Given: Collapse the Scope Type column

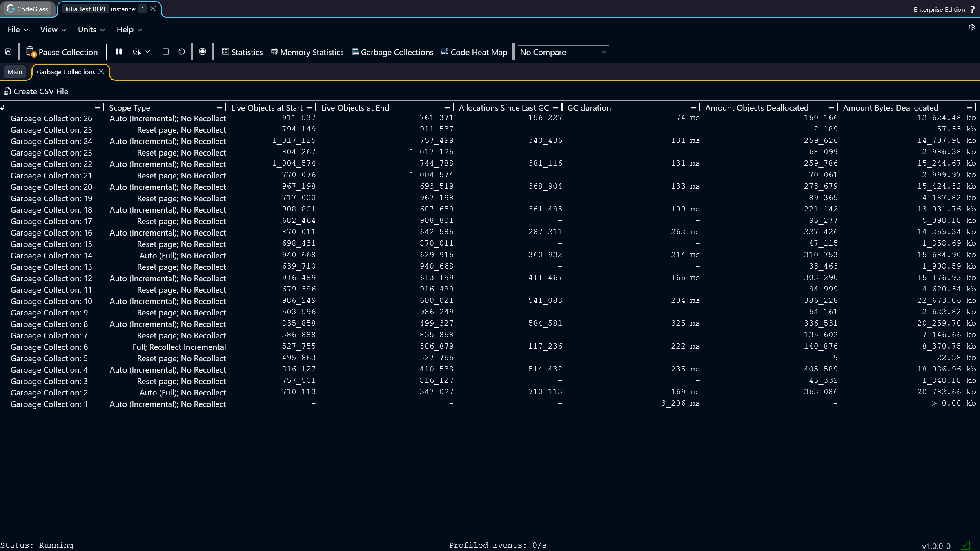Looking at the screenshot, I should pyautogui.click(x=220, y=107).
